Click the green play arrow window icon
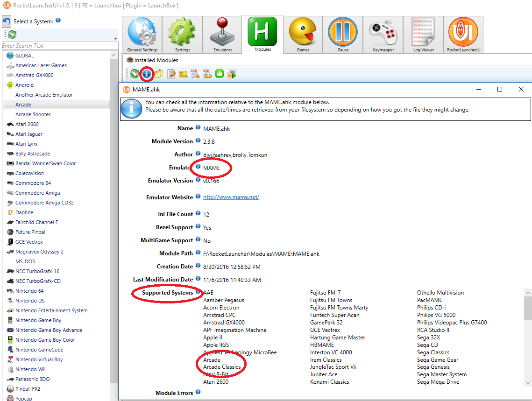The height and width of the screenshot is (401, 532). 232,74
